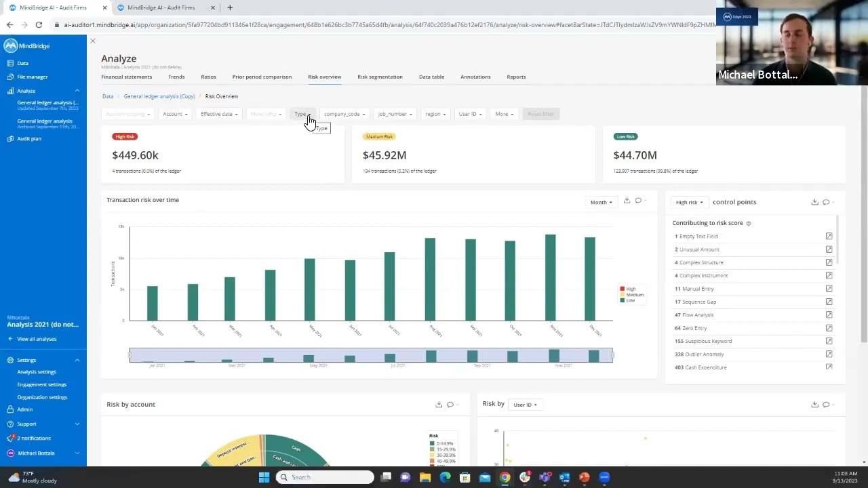Add comment on Risk by account chart
Screen dimensions: 868x488
click(451, 405)
